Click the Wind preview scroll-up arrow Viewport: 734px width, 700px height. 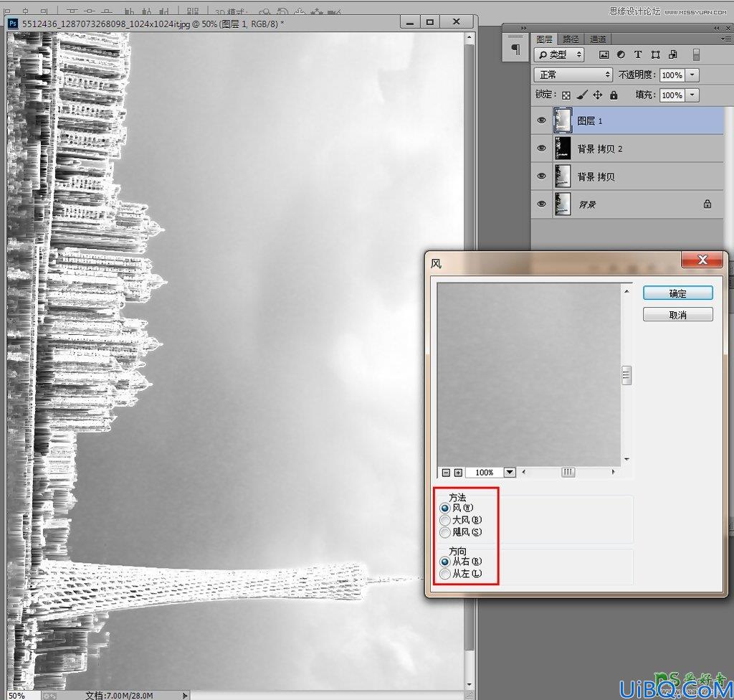tap(626, 291)
